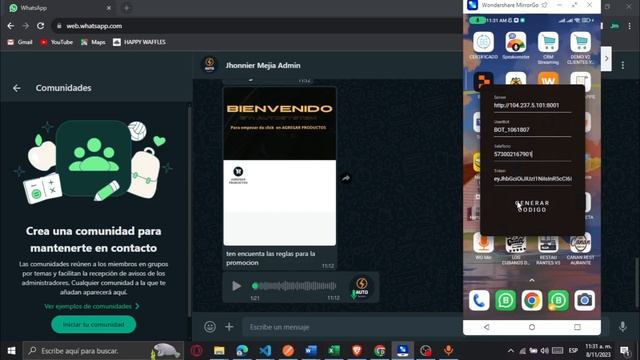
Task: Open the Chrome profile avatar
Action: [615, 26]
